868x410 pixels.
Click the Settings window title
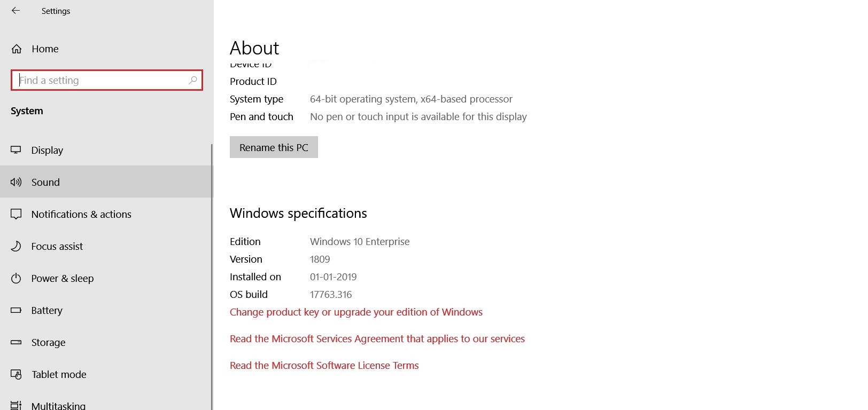(56, 11)
